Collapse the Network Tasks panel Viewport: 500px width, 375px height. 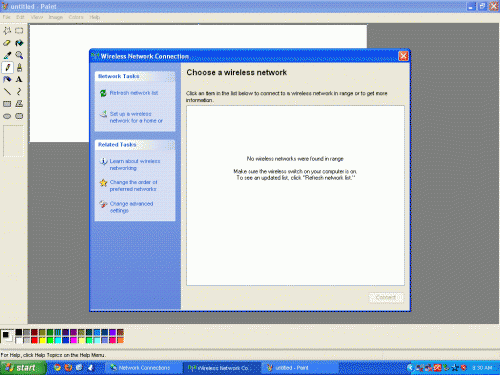coord(170,77)
